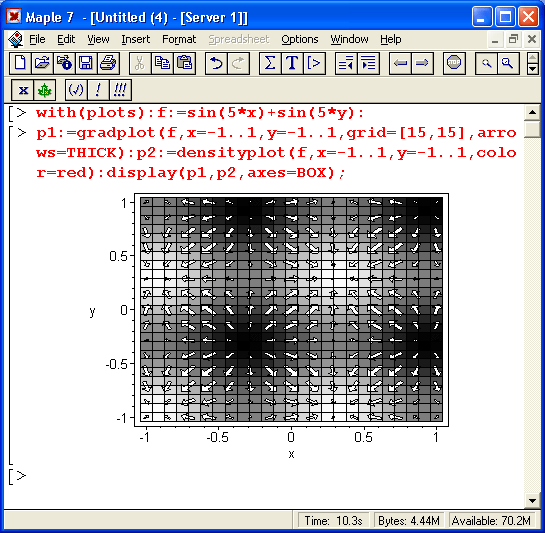Execute worksheet with the triple exclamation button
Screen dimensions: 545x533
(x=120, y=90)
